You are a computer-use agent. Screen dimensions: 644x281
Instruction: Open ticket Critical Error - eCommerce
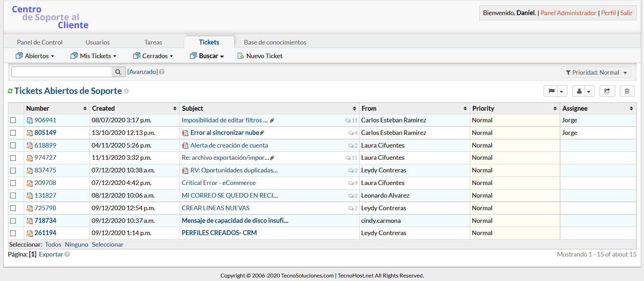(x=219, y=183)
